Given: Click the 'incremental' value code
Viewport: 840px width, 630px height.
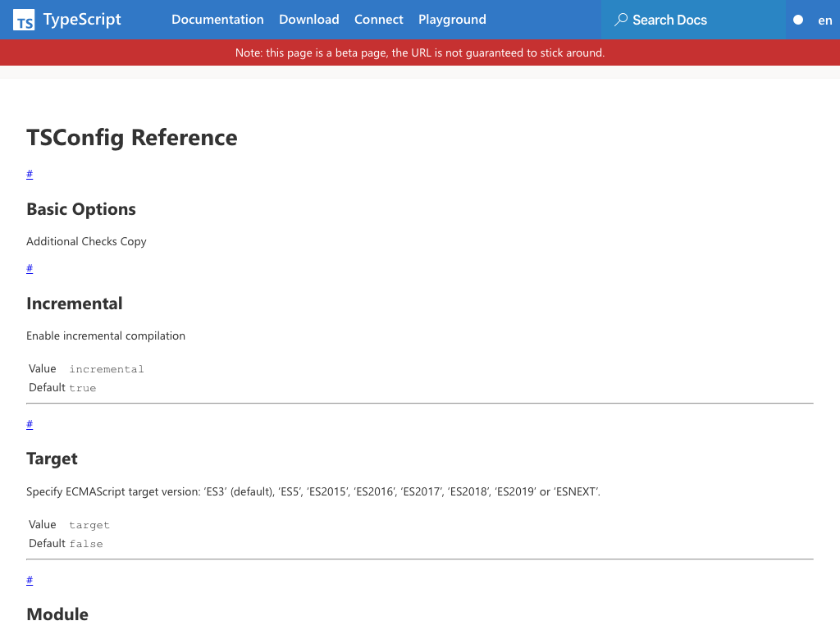Looking at the screenshot, I should [x=107, y=369].
